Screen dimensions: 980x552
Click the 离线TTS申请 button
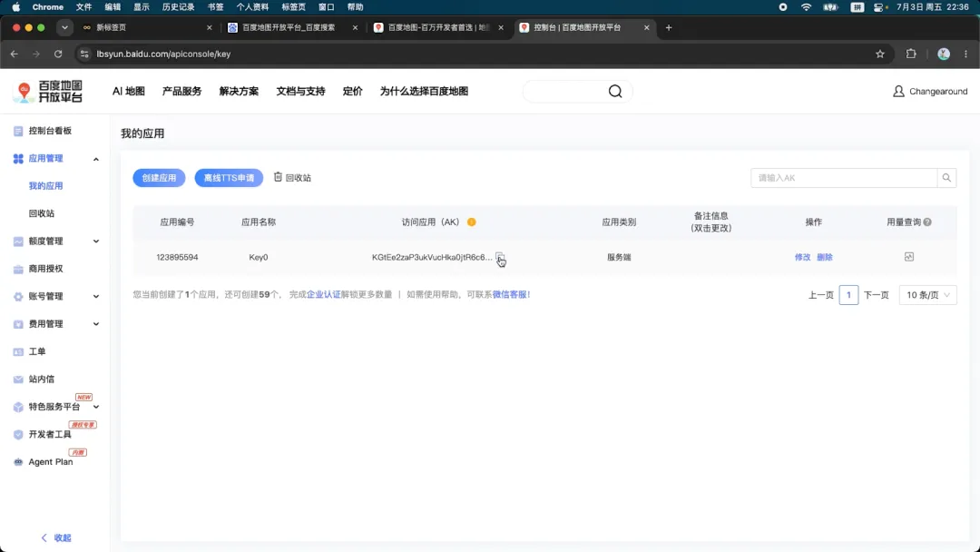(x=229, y=178)
